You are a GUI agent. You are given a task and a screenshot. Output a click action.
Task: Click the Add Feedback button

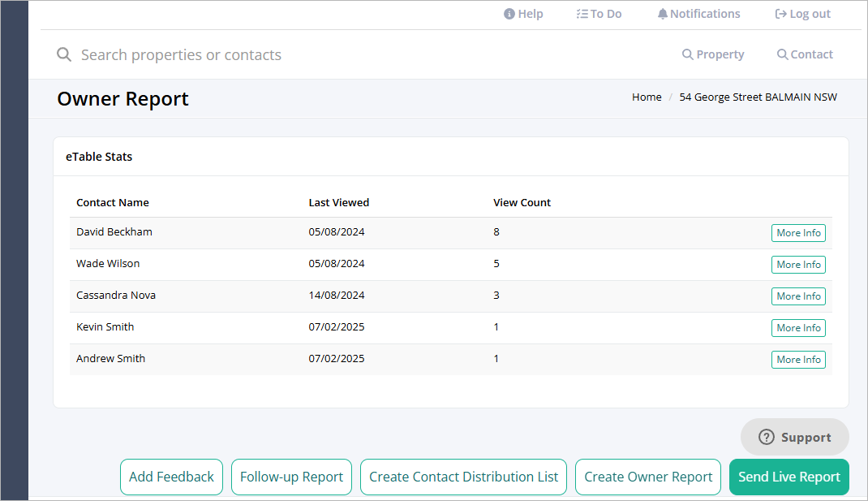click(172, 477)
